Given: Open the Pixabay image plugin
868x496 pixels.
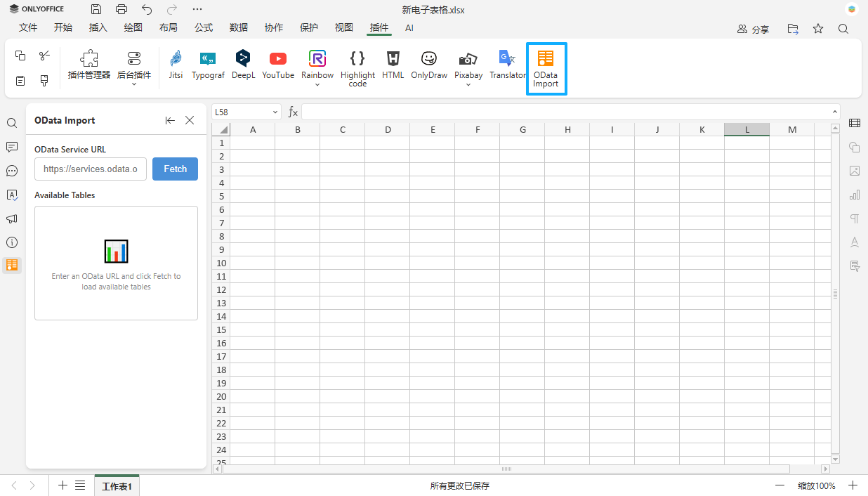Looking at the screenshot, I should 468,62.
